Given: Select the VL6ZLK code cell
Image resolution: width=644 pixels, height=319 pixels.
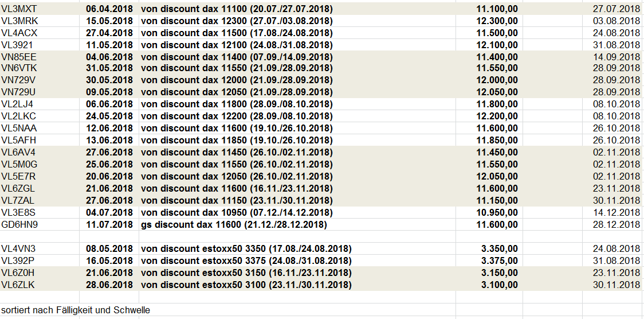Looking at the screenshot, I should click(x=18, y=285).
